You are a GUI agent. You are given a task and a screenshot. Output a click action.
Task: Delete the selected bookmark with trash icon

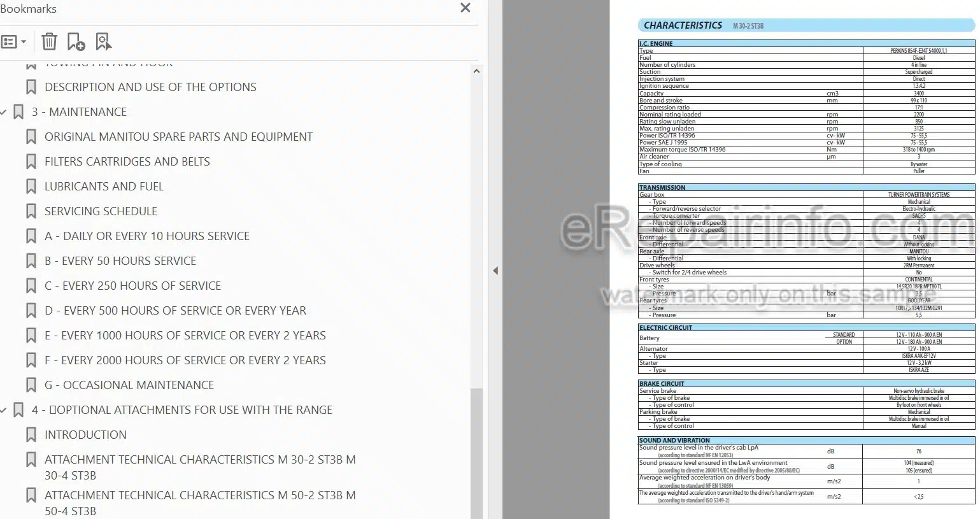click(49, 42)
